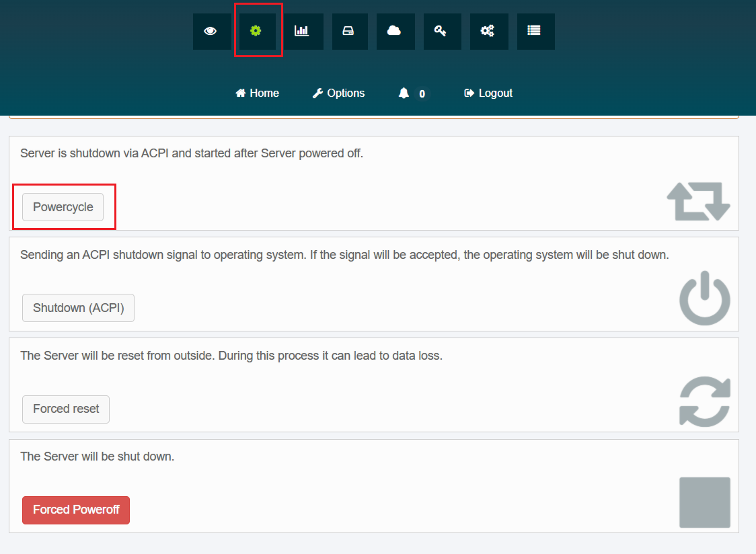Click the Shutdown (ACPI) button

click(78, 308)
